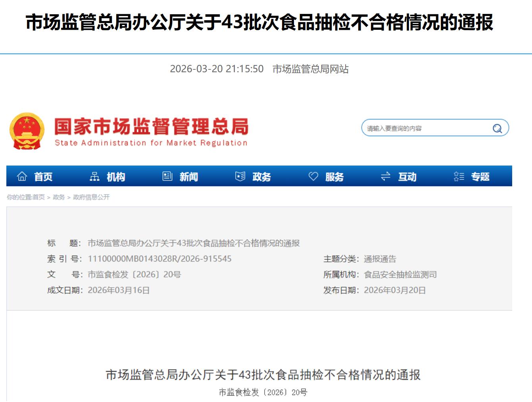The width and height of the screenshot is (532, 402).
Task: Open 政府信息公开 breadcrumb link
Action: click(x=91, y=197)
